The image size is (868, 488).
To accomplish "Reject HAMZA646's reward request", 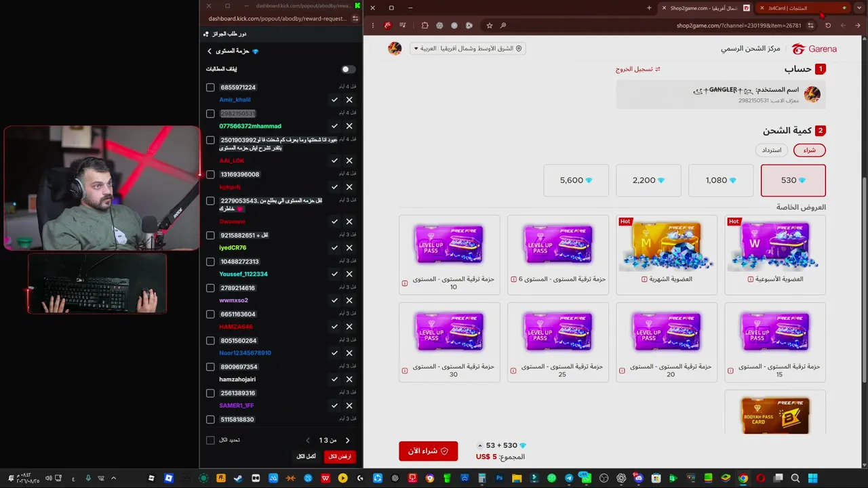I will (x=349, y=327).
